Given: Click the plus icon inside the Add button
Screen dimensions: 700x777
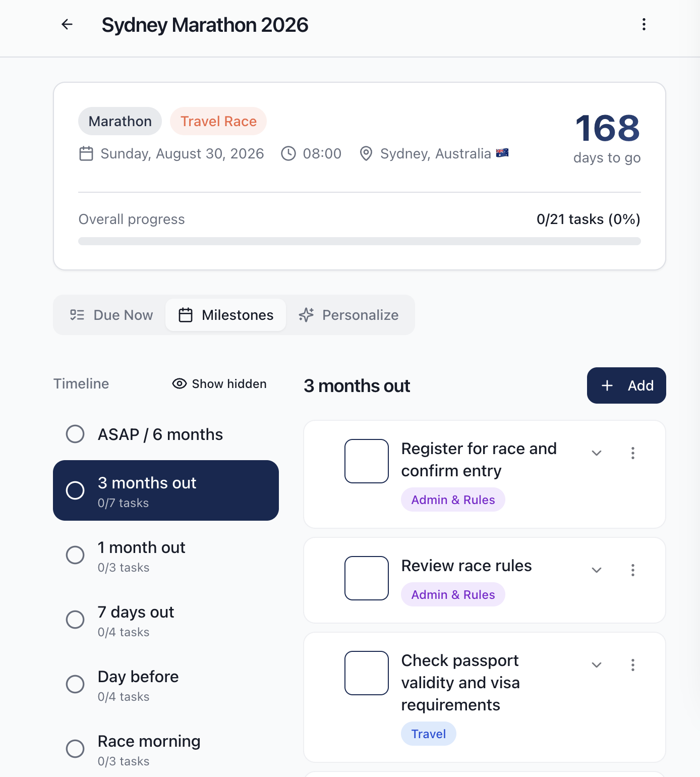Looking at the screenshot, I should click(607, 385).
